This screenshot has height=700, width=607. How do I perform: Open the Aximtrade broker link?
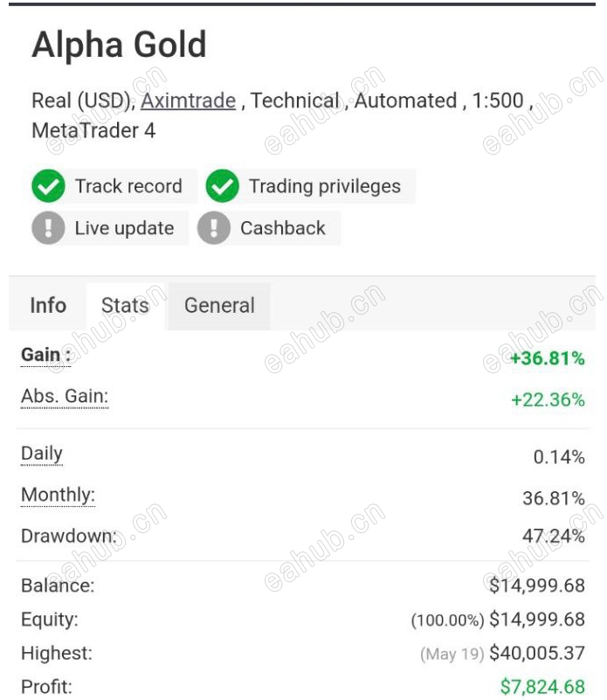(189, 100)
